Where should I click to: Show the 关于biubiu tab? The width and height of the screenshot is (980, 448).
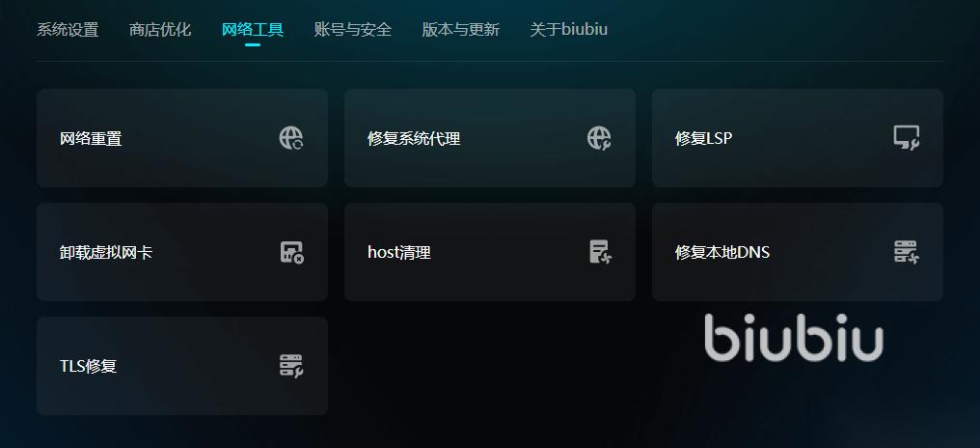[569, 29]
